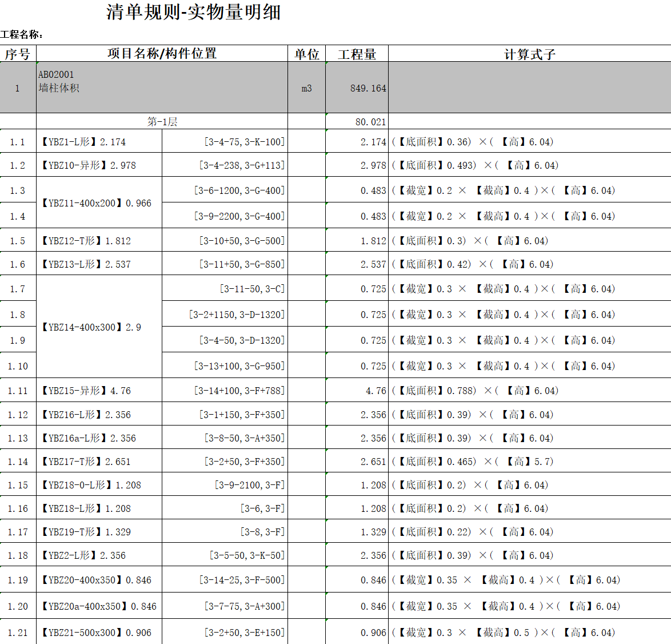This screenshot has height=644, width=671.
Task: Click the m3 unit cell
Action: [306, 88]
